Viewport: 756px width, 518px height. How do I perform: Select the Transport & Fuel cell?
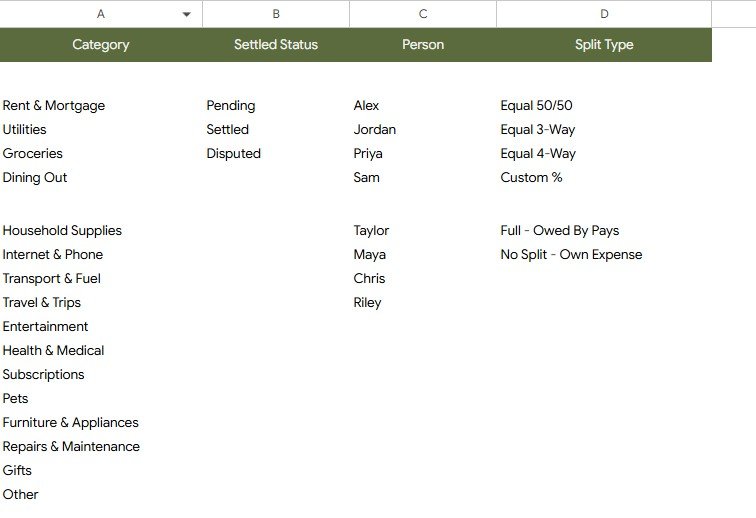click(101, 279)
